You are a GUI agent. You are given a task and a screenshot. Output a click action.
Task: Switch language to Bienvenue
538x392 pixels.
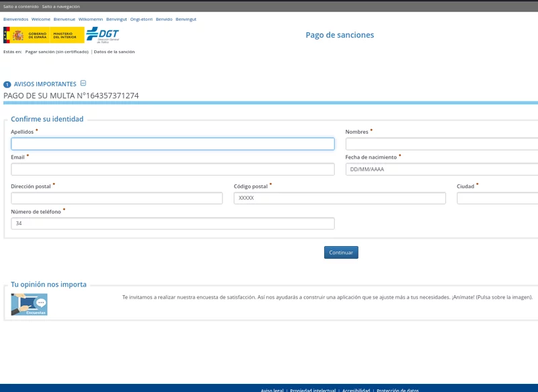65,19
